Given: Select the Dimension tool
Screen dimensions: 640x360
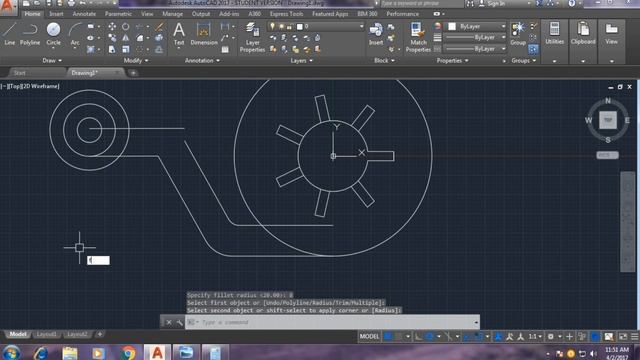Looking at the screenshot, I should [x=204, y=33].
